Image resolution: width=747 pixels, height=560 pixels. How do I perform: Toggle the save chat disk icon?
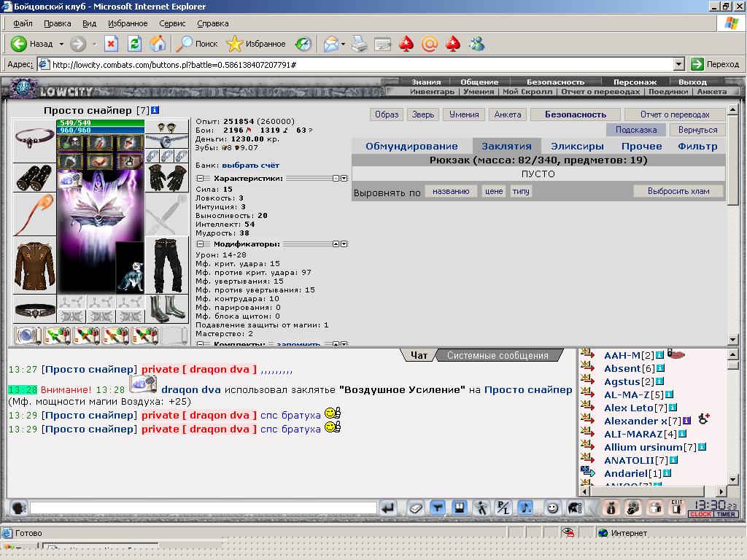[460, 508]
